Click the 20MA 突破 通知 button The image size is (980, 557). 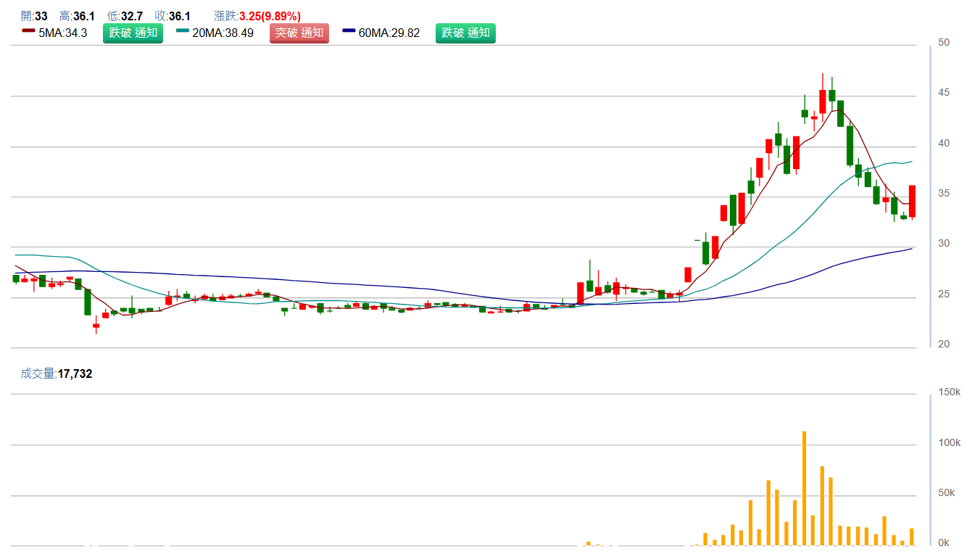pyautogui.click(x=299, y=33)
